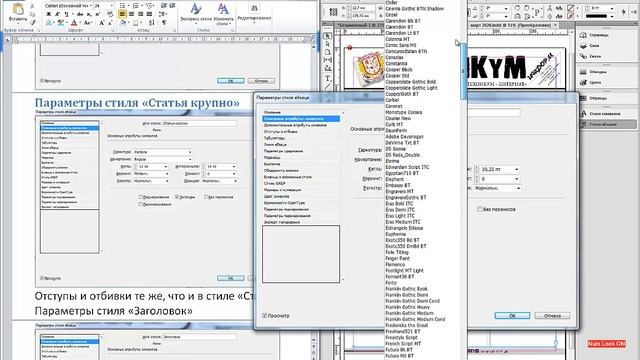Open Express Styles gallery in Word
Screen dimensions: 640x360
(196, 13)
